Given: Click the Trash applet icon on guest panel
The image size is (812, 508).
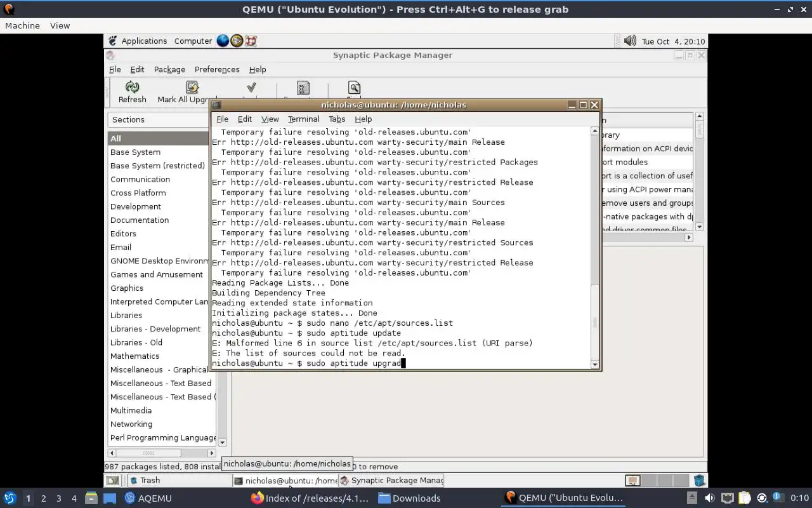Looking at the screenshot, I should pyautogui.click(x=698, y=481).
